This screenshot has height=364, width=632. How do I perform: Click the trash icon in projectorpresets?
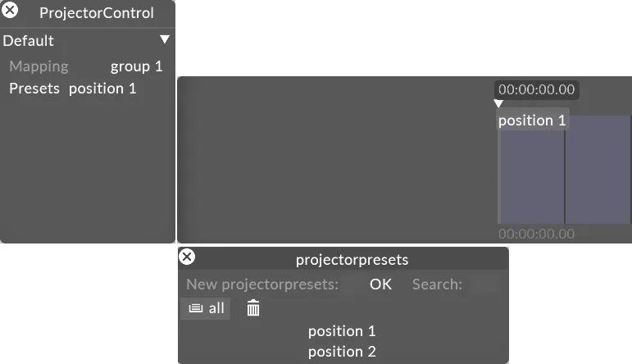click(253, 308)
